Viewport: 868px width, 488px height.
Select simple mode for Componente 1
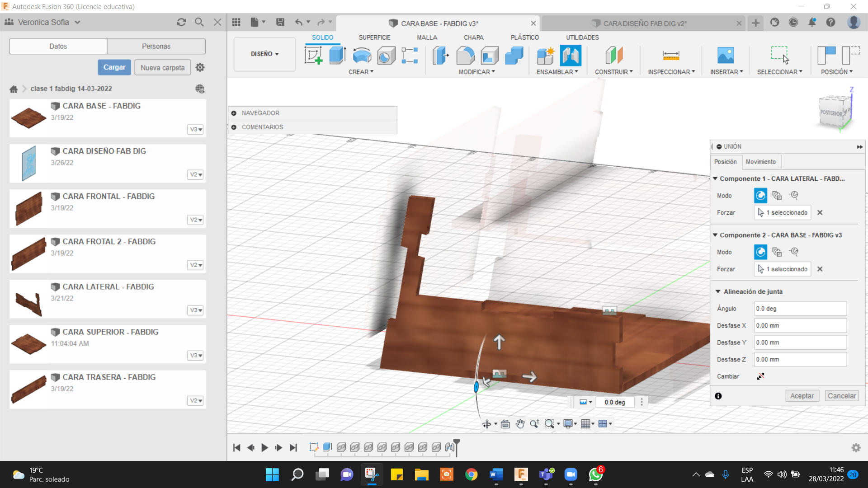click(760, 196)
